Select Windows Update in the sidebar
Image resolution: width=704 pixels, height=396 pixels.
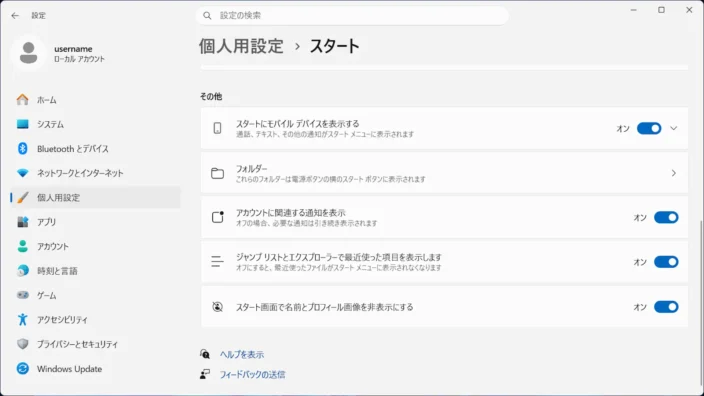tap(95, 369)
